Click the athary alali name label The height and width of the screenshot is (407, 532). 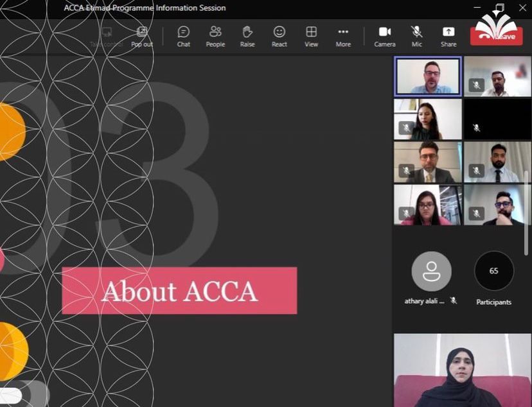coord(424,301)
